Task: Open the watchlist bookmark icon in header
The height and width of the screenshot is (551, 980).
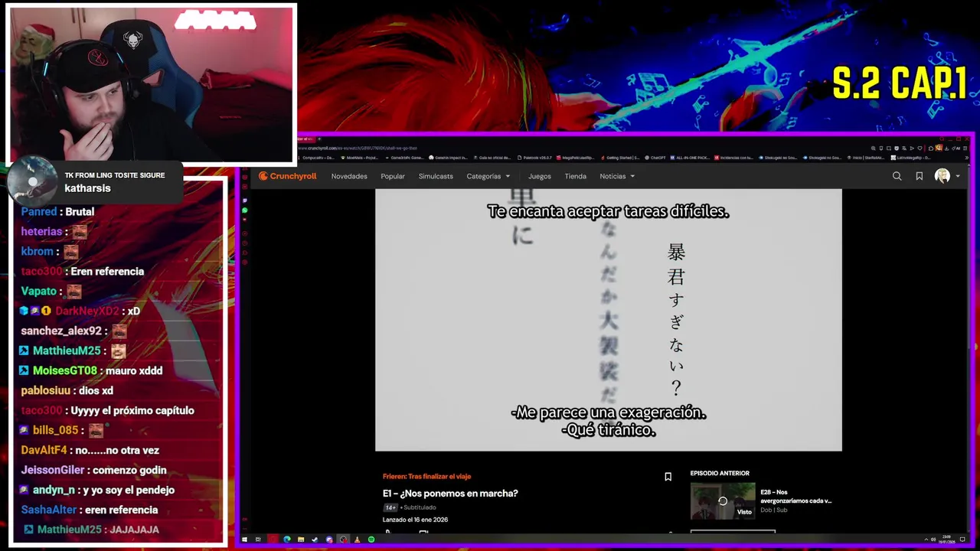Action: [x=919, y=176]
